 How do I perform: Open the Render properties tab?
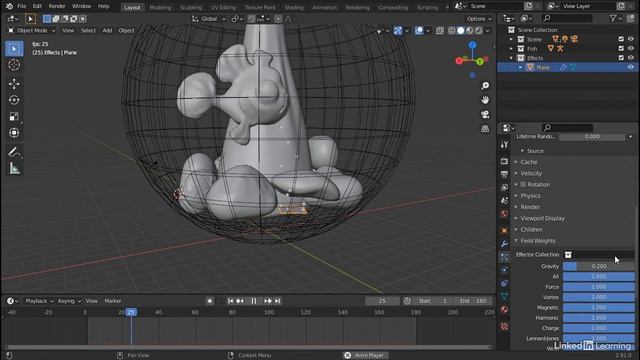(504, 161)
